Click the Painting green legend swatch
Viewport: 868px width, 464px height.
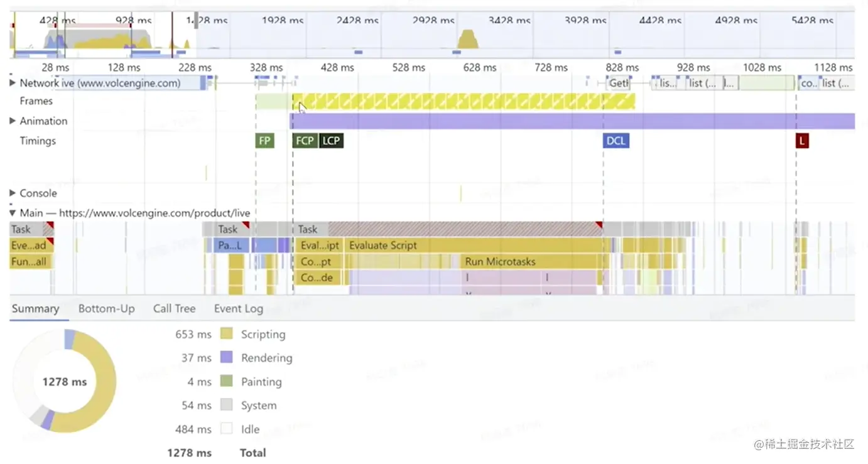pyautogui.click(x=227, y=381)
